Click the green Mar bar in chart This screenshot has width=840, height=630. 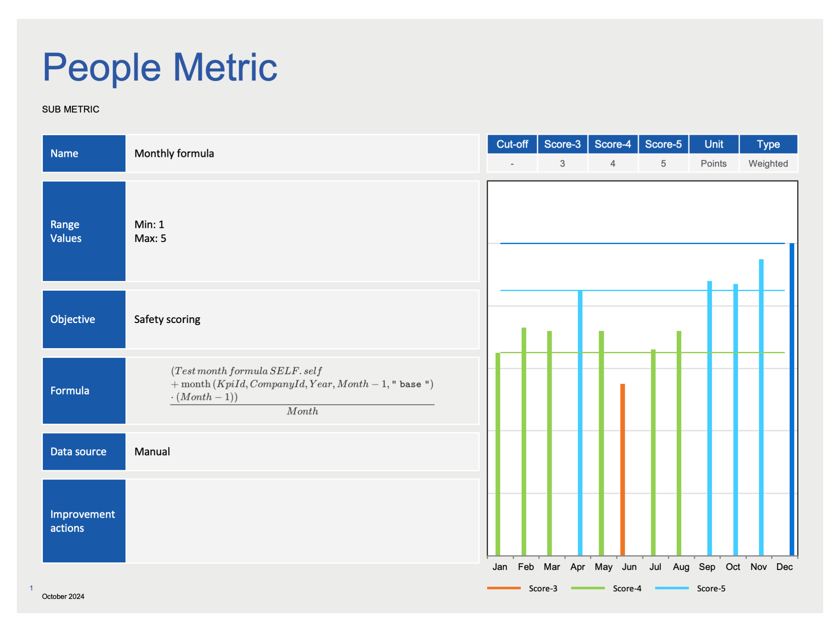click(x=549, y=443)
